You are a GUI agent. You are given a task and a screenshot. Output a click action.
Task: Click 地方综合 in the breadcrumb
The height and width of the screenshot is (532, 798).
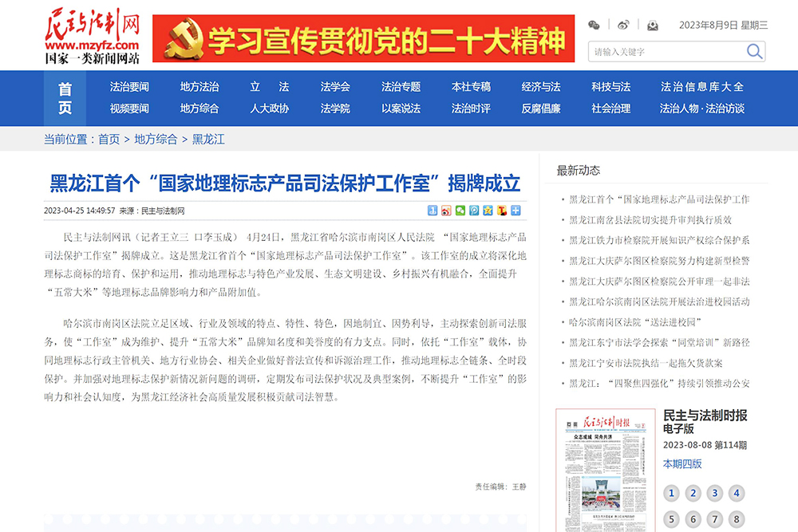[x=156, y=139]
